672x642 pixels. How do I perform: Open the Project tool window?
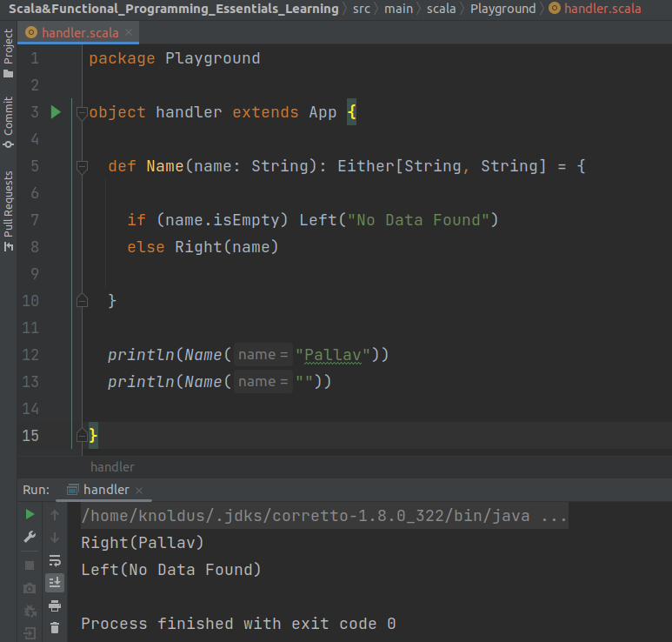pyautogui.click(x=8, y=53)
